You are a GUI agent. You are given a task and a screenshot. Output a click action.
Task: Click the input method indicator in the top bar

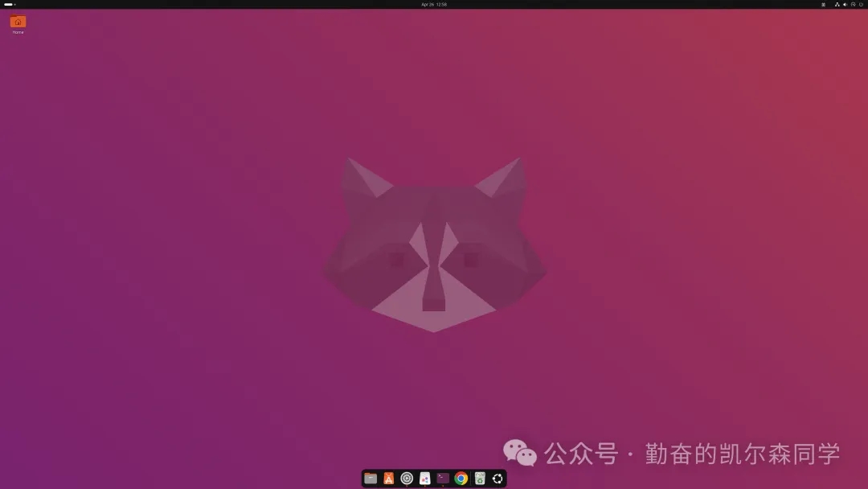tap(824, 4)
